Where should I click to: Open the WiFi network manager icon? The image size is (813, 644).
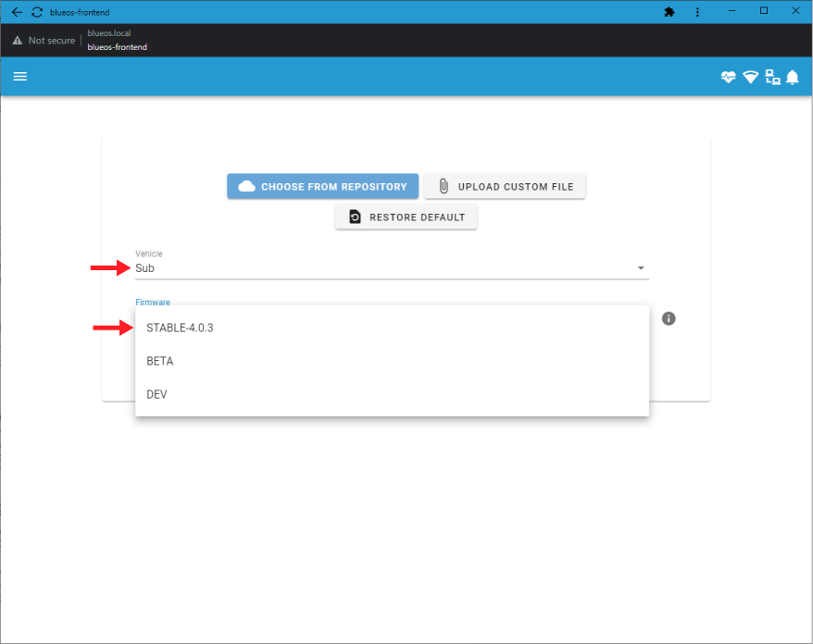click(x=750, y=77)
